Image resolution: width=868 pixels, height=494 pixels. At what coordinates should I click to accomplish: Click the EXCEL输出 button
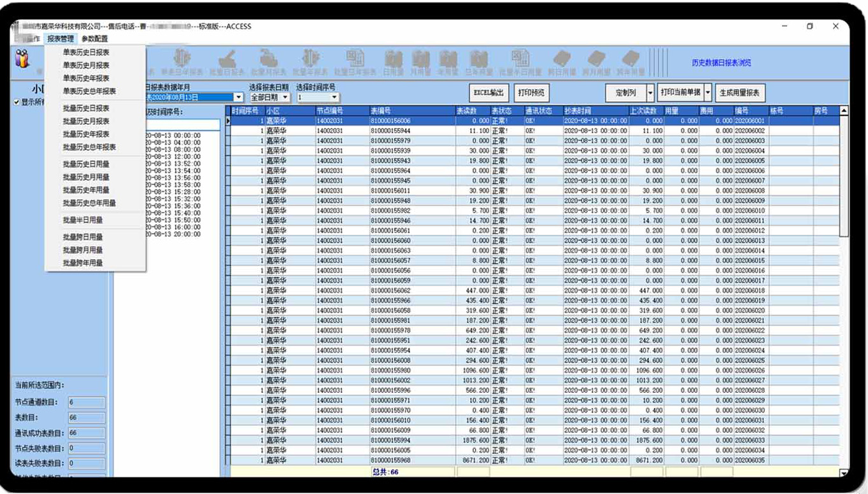(x=488, y=93)
